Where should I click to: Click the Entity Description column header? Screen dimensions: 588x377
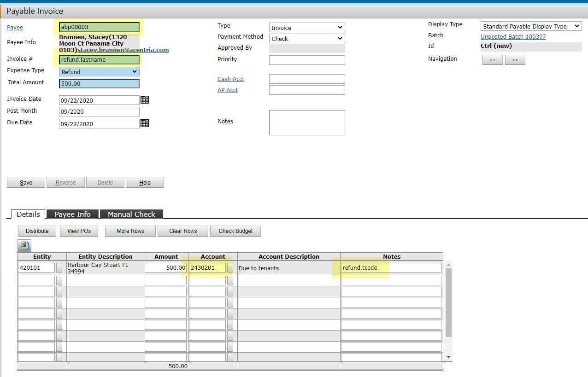click(106, 257)
